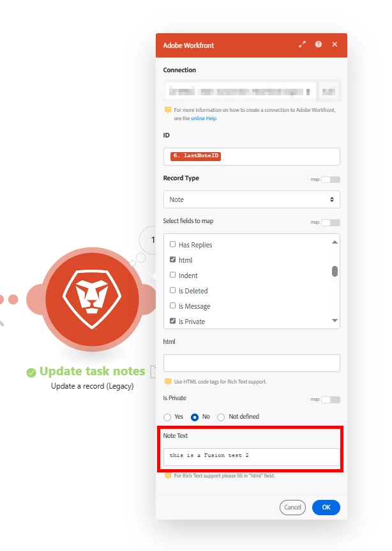Check the Has Replies checkbox

[x=172, y=244]
